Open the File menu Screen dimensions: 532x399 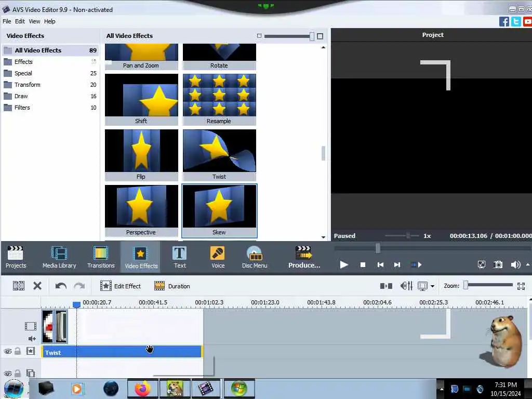point(7,21)
